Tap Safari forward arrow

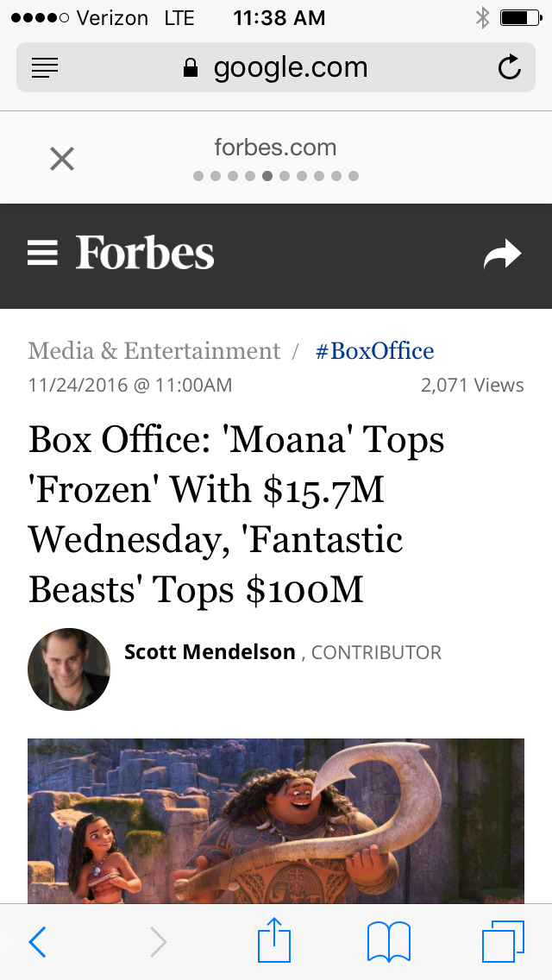coord(158,942)
